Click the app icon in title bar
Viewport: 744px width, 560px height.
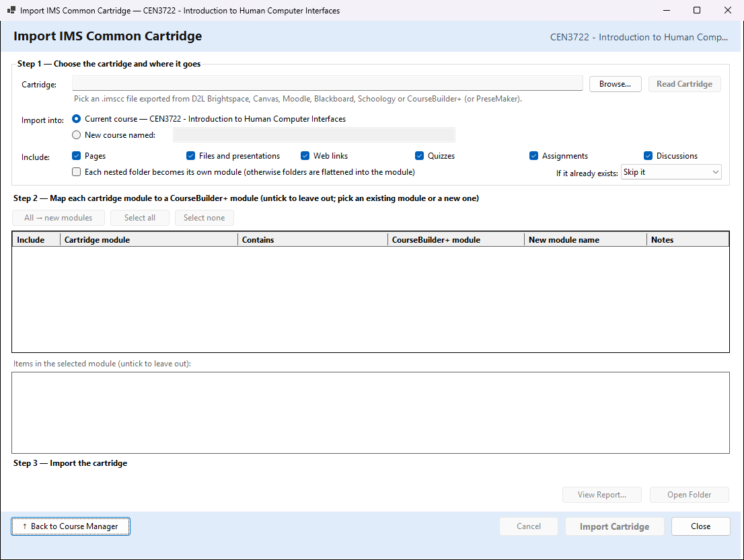click(x=11, y=10)
